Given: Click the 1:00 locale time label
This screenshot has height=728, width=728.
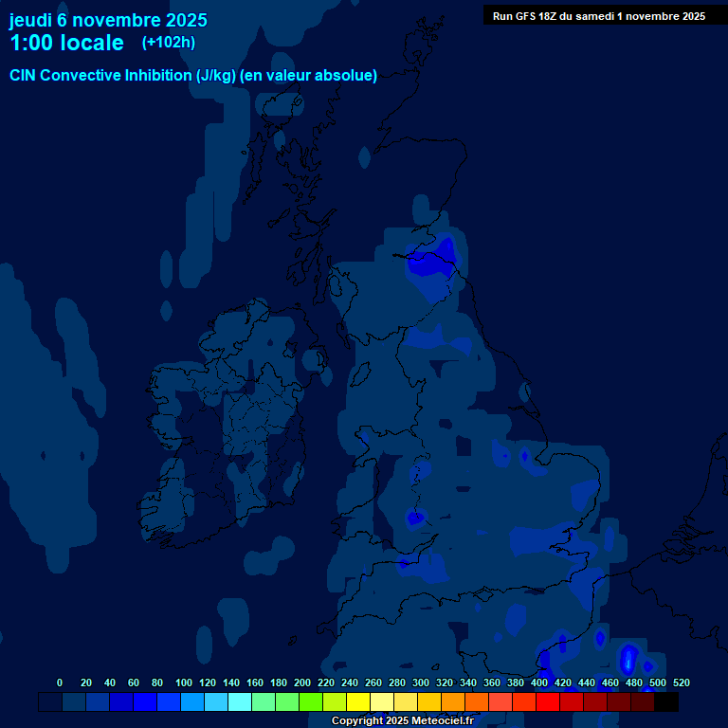Looking at the screenshot, I should 66,44.
